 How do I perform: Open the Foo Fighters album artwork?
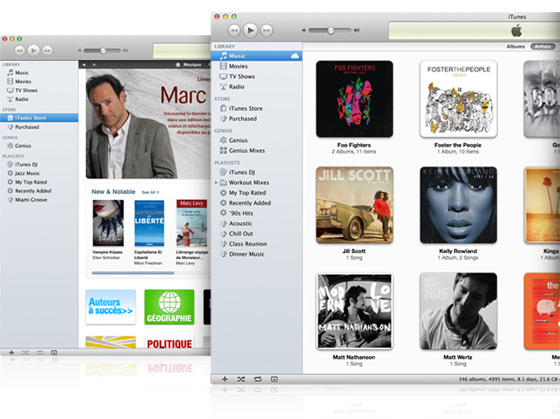tap(354, 99)
